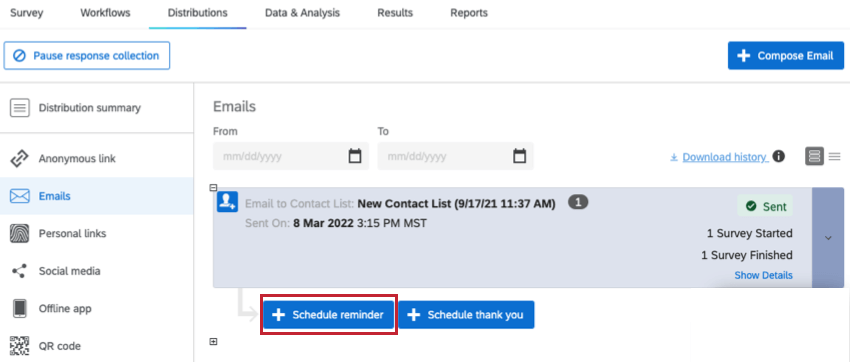
Task: Switch to the compact list view
Action: (834, 157)
